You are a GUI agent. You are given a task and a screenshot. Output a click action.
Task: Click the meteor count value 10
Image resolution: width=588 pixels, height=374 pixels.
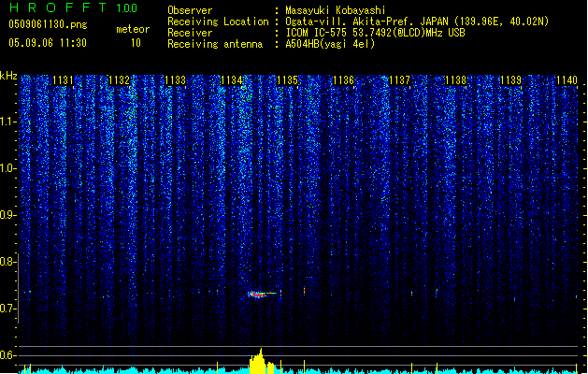(x=136, y=43)
